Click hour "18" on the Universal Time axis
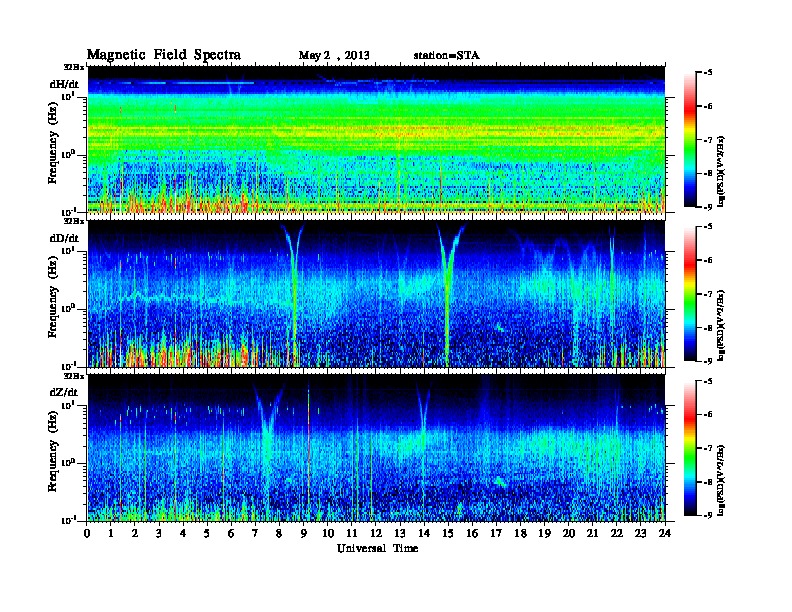This screenshot has width=792, height=612. 520,534
